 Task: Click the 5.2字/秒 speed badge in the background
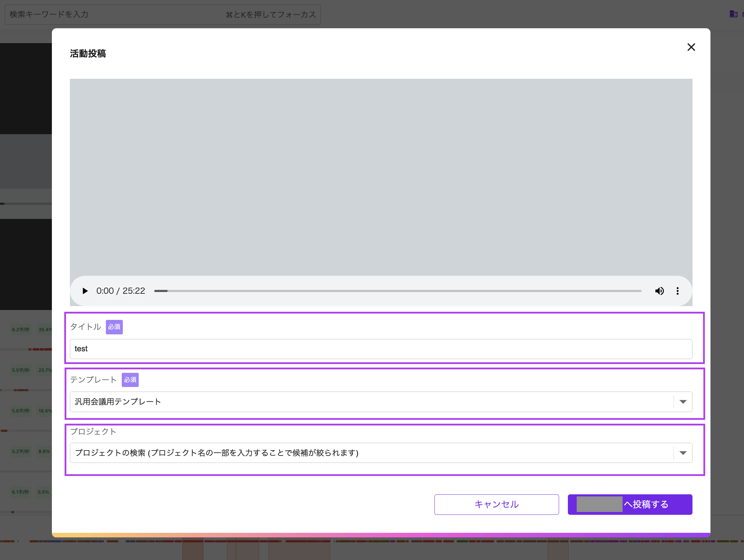[21, 451]
